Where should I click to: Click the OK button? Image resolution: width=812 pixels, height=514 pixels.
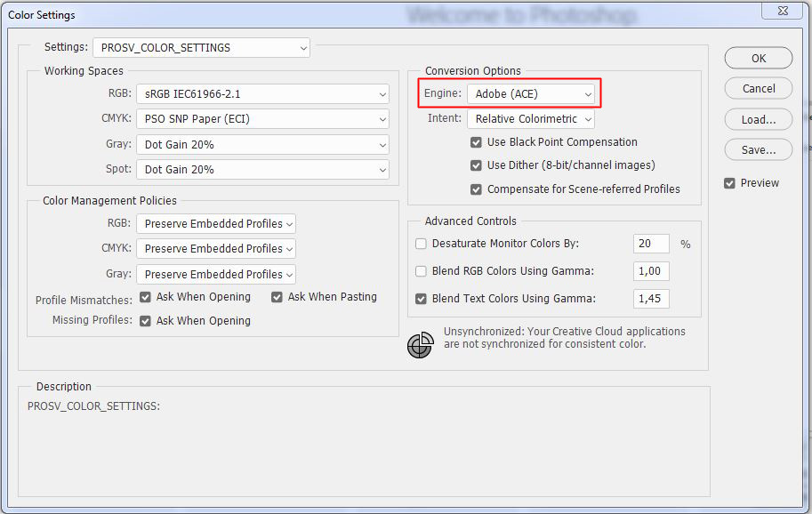tap(758, 58)
